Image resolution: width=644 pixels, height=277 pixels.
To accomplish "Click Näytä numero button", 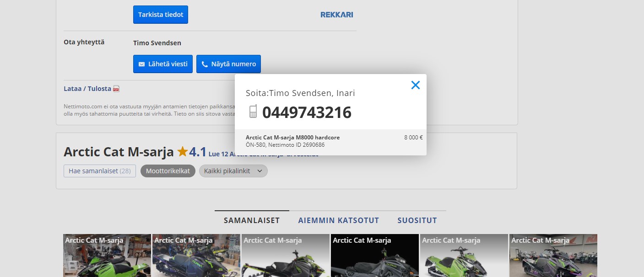I will pos(228,64).
